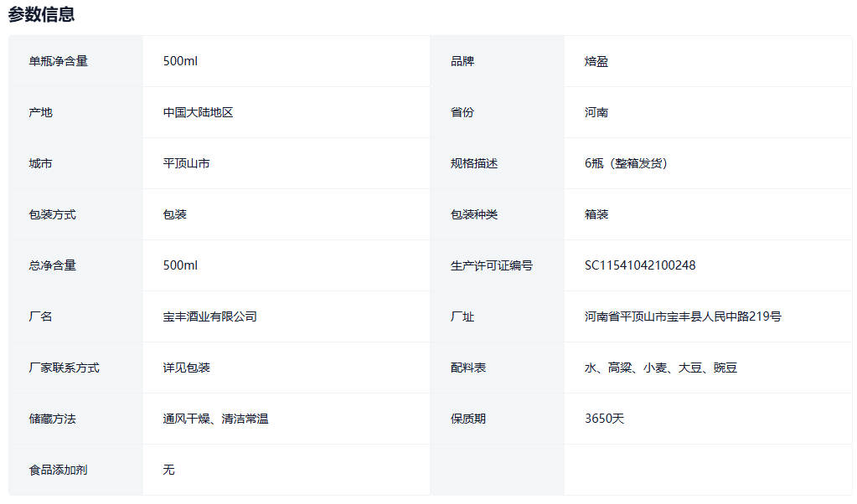This screenshot has height=504, width=857.
Task: Click the 单瓶净含量 label cell
Action: pos(58,61)
